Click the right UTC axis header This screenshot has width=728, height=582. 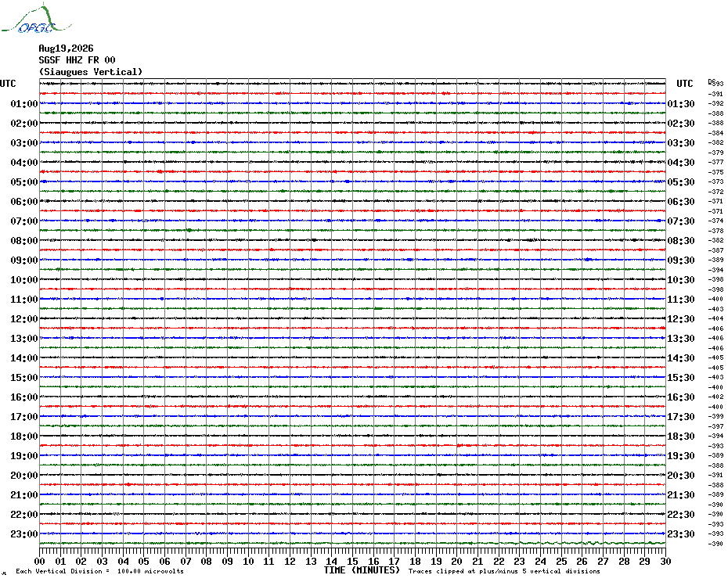(x=684, y=84)
